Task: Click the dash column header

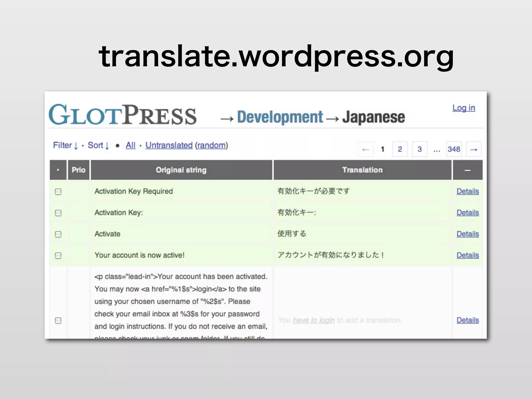Action: tap(468, 170)
